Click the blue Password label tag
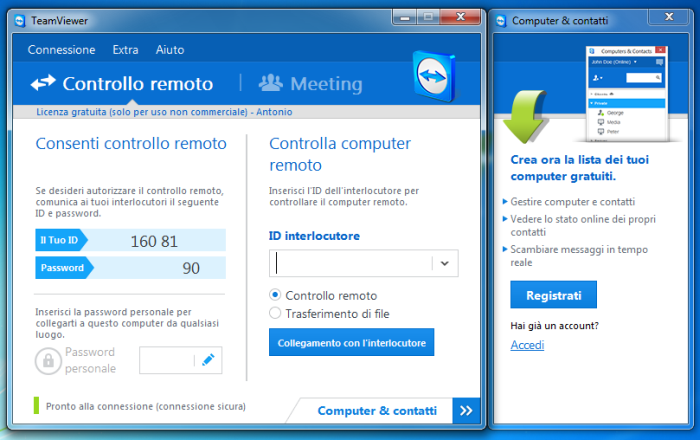 coord(63,268)
